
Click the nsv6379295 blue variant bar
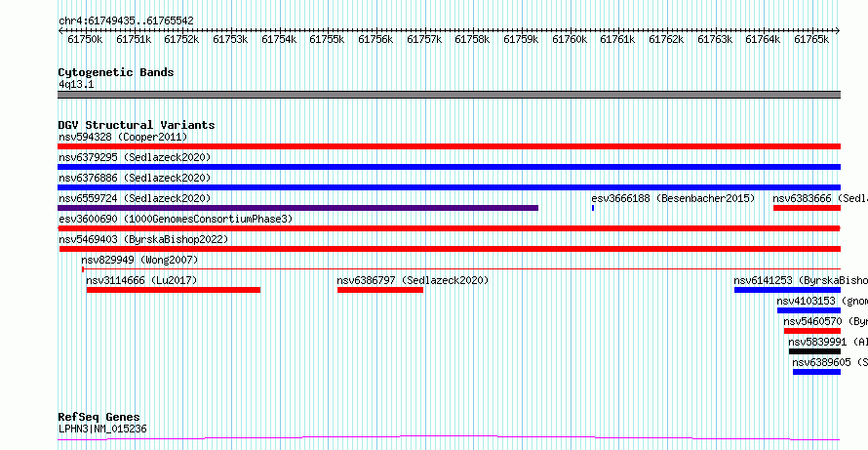click(x=449, y=167)
